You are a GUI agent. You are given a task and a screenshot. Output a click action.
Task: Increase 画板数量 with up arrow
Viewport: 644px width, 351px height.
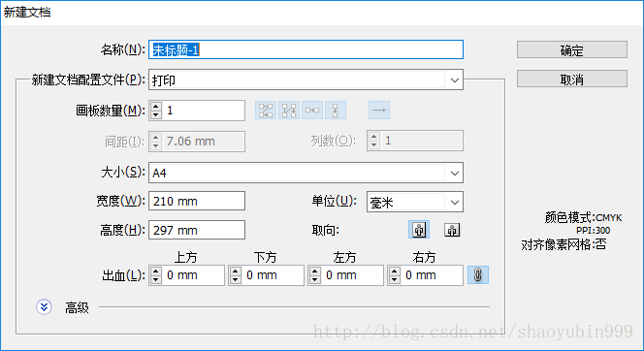[155, 106]
